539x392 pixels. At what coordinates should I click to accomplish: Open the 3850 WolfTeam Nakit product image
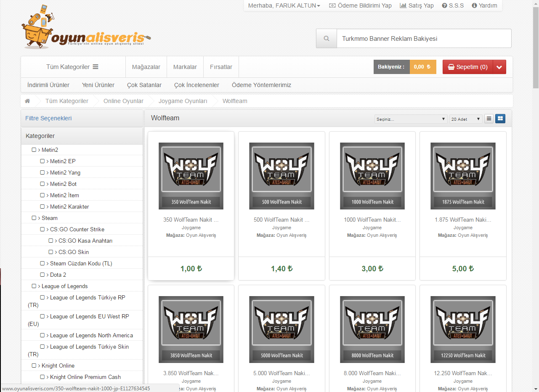(x=191, y=329)
